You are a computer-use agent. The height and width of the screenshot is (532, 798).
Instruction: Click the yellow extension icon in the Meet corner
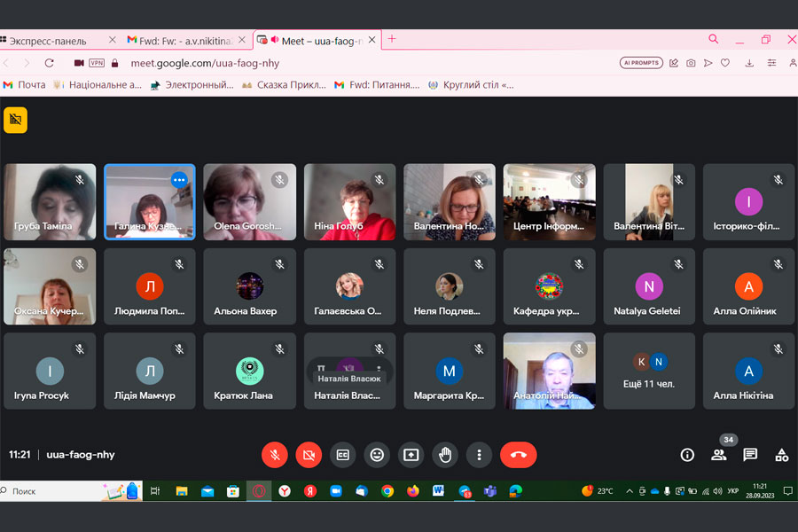[x=15, y=121]
